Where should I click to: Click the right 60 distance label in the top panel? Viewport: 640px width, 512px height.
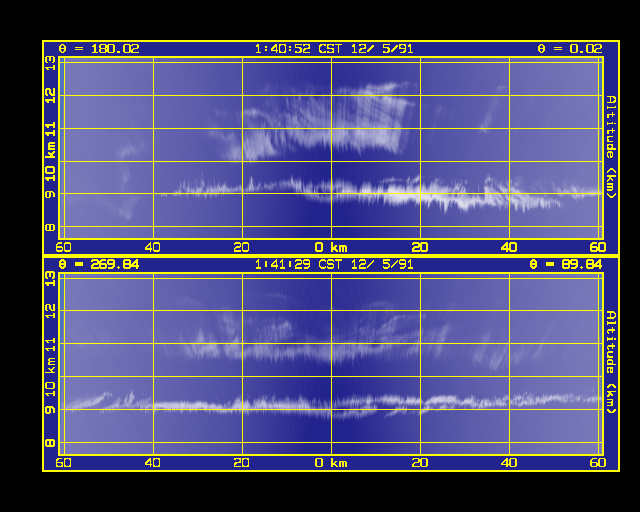point(598,247)
